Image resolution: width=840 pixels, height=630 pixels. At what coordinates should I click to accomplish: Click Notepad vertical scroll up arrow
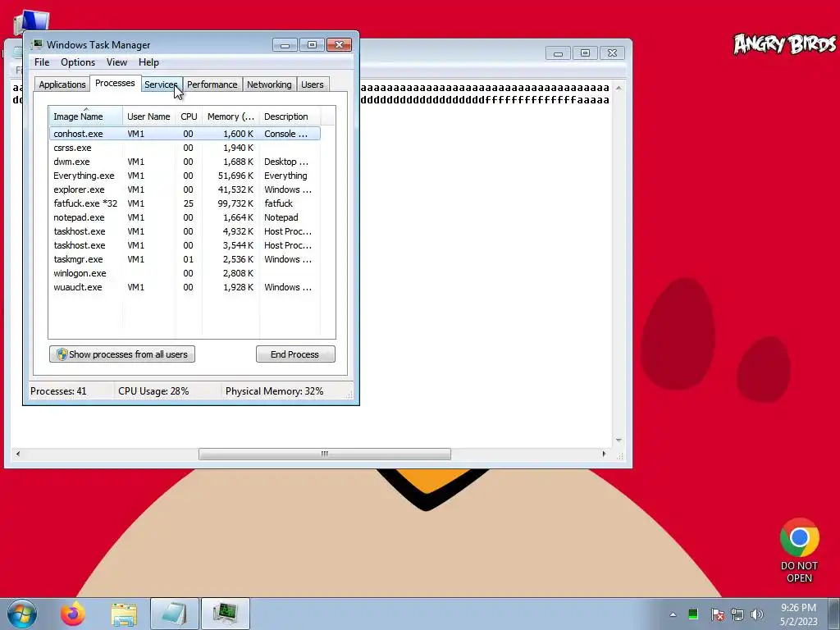point(619,88)
